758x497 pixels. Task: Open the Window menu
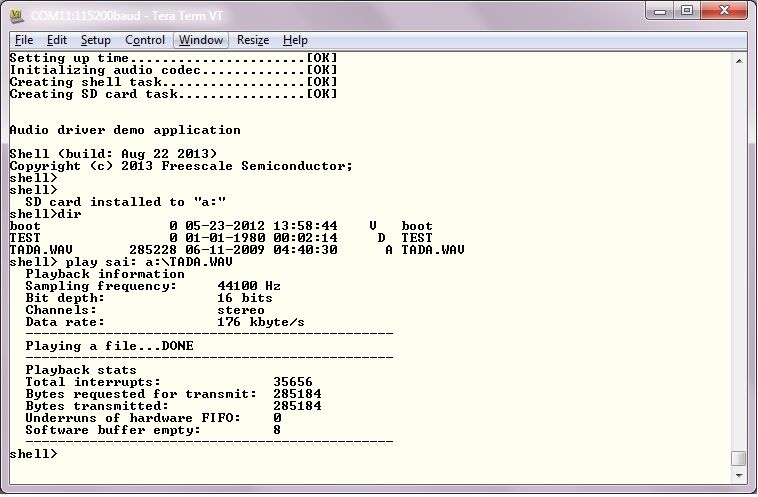point(201,40)
